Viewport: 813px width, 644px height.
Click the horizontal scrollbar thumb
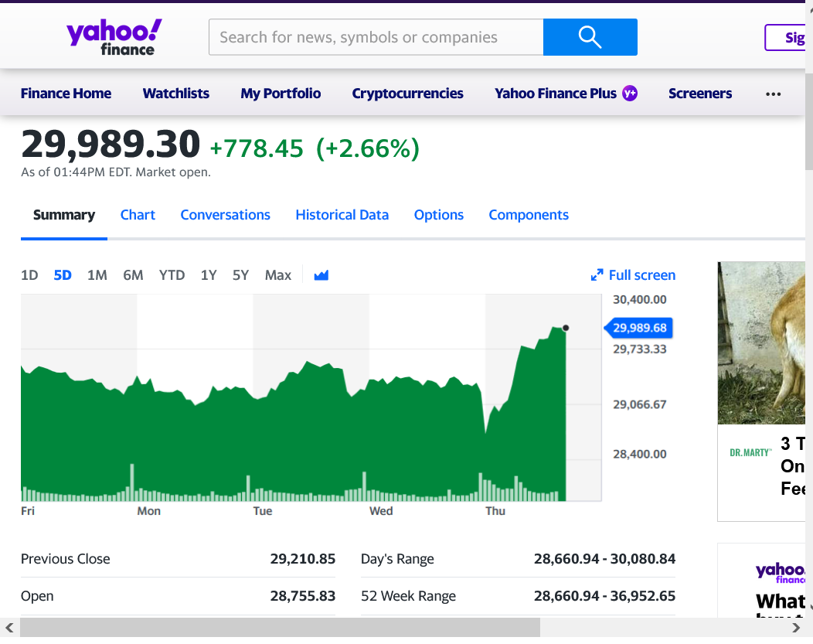pos(280,628)
